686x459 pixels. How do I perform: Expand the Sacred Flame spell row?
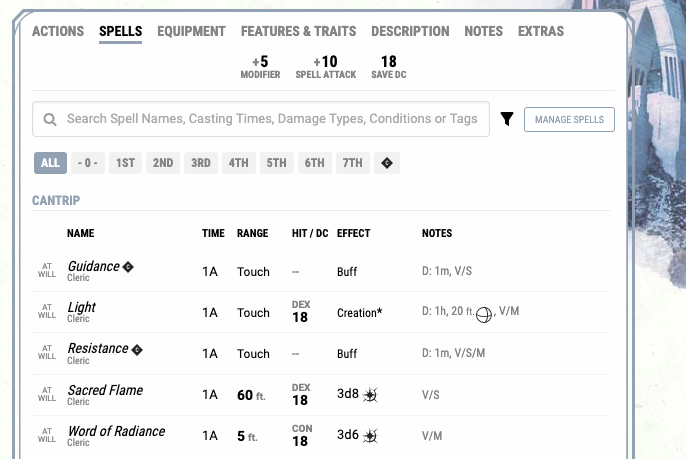[x=321, y=395]
